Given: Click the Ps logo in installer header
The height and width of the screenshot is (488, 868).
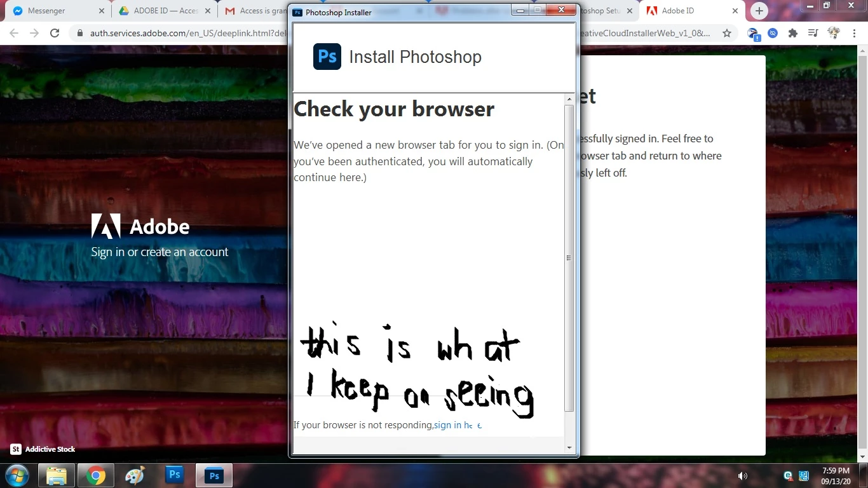Looking at the screenshot, I should coord(327,57).
